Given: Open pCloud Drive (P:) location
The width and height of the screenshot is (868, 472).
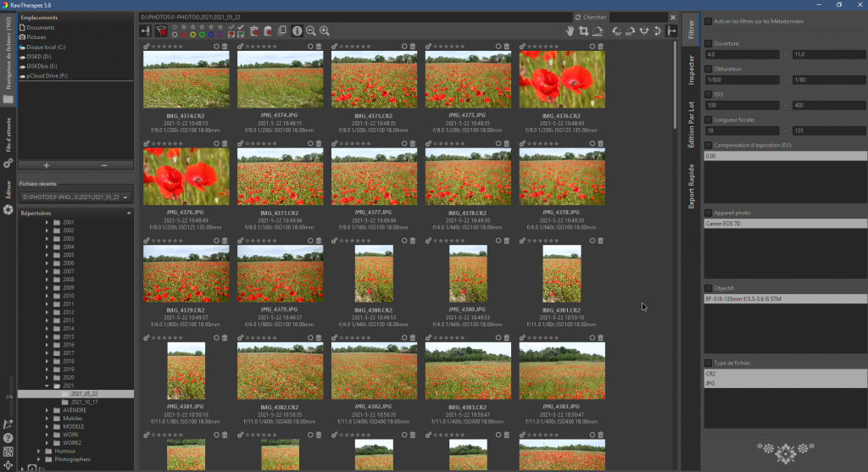Looking at the screenshot, I should click(47, 75).
